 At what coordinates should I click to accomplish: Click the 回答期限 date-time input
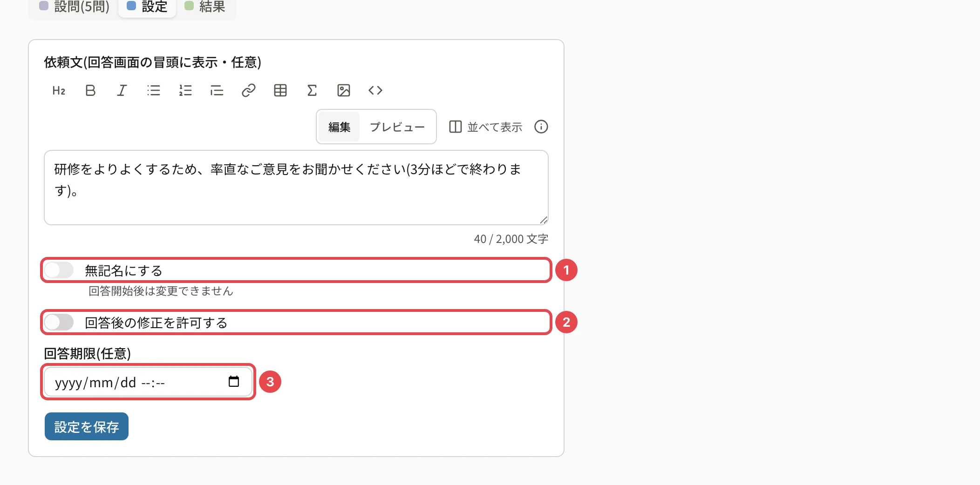(148, 382)
